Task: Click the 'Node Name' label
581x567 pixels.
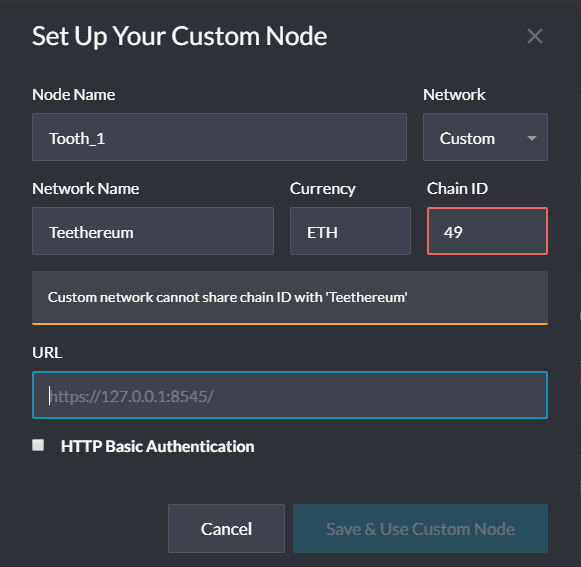Action: click(73, 94)
